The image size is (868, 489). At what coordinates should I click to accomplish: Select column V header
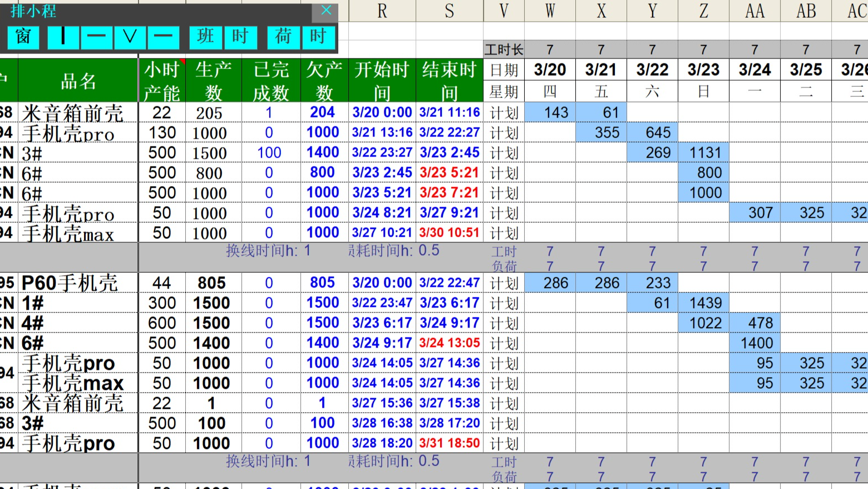pos(504,11)
